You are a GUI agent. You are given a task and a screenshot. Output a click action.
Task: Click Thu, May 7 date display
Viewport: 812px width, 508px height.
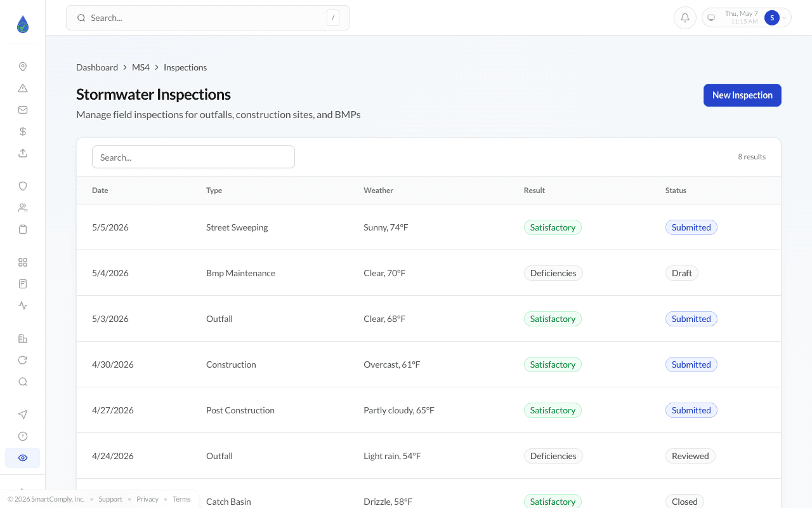point(742,13)
